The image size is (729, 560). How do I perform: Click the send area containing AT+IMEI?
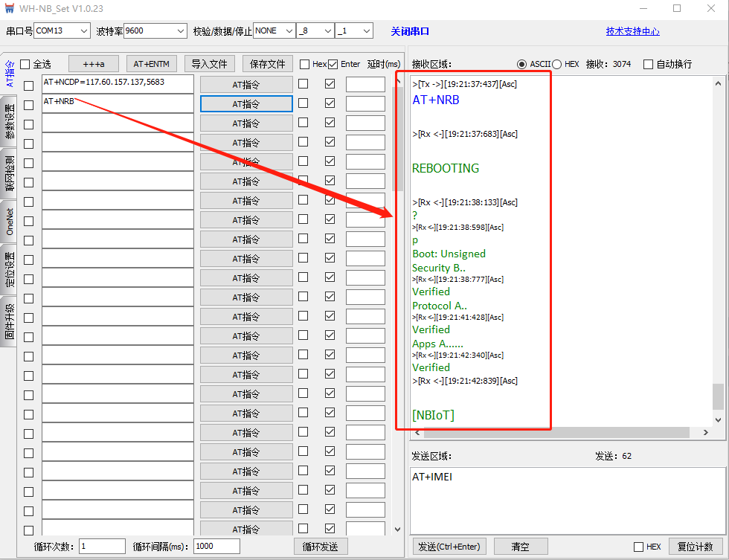tap(567, 501)
